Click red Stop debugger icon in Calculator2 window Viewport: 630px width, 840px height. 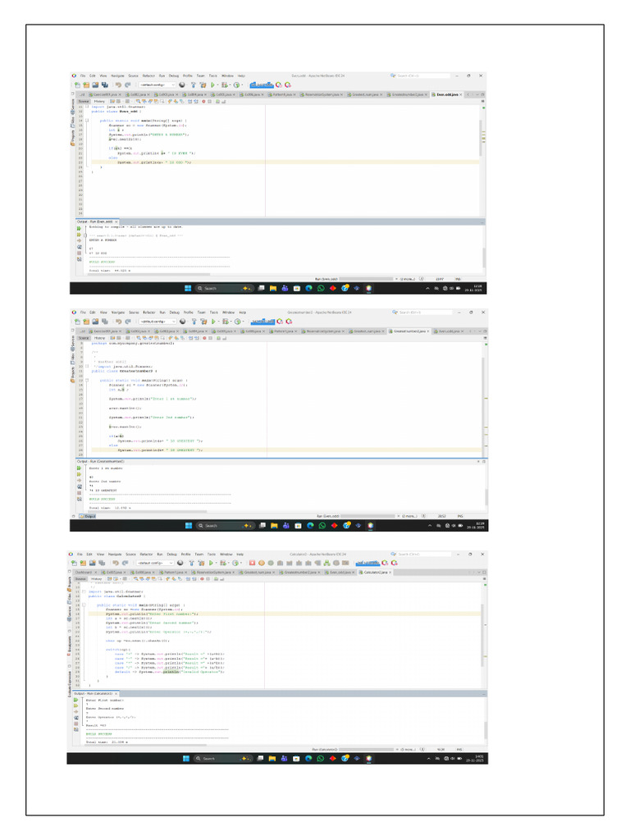tap(252, 563)
